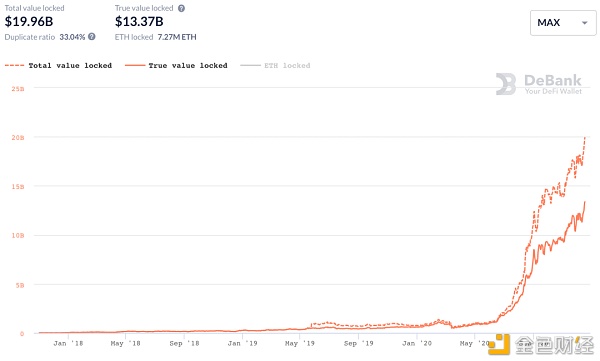Click the May '20 x-axis label
This screenshot has width=600, height=361.
click(474, 343)
